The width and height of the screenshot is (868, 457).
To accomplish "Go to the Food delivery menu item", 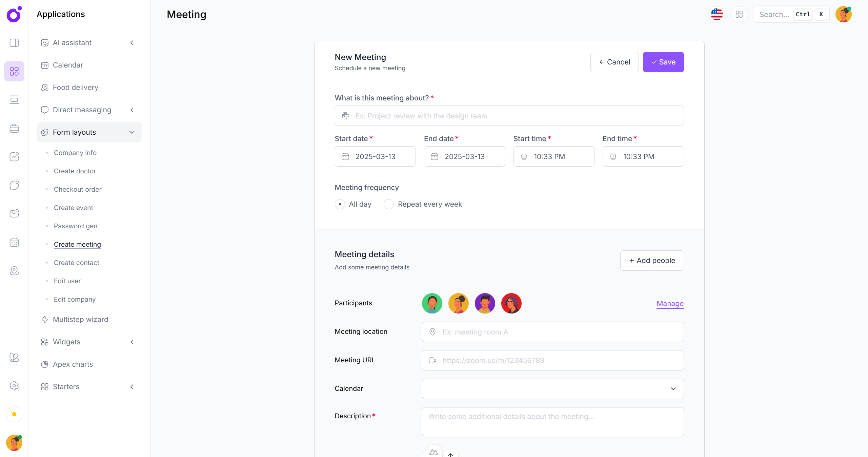I will 75,88.
